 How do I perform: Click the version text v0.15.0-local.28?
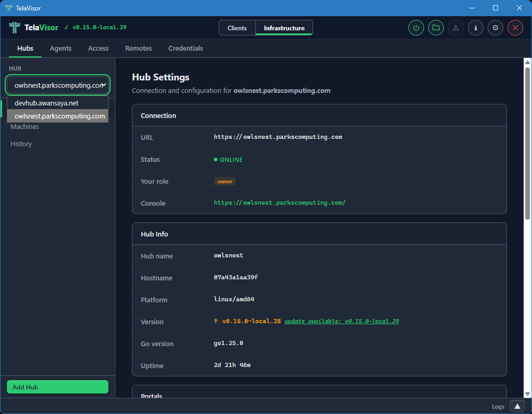coord(251,321)
